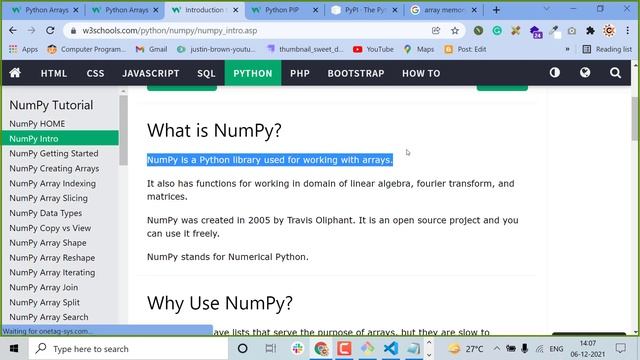Viewport: 640px width, 360px height.
Task: Open the W3Schools search icon
Action: click(x=615, y=73)
